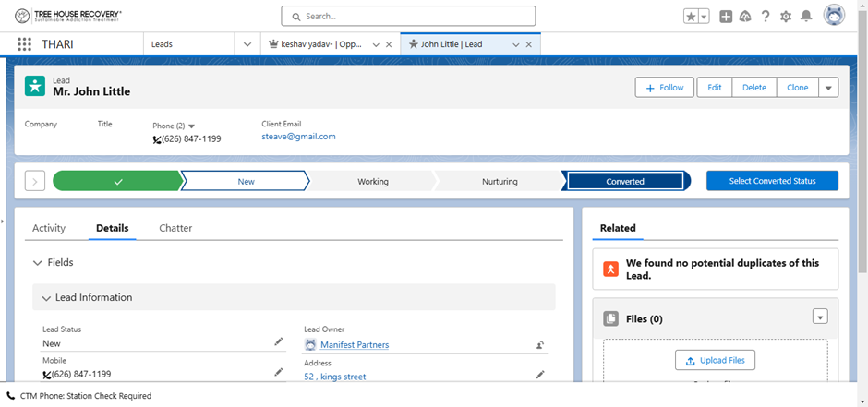Switch to the Activity tab

[49, 228]
